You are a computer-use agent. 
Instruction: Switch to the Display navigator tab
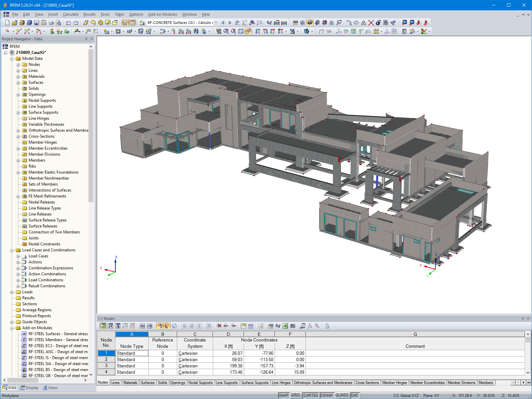point(30,387)
